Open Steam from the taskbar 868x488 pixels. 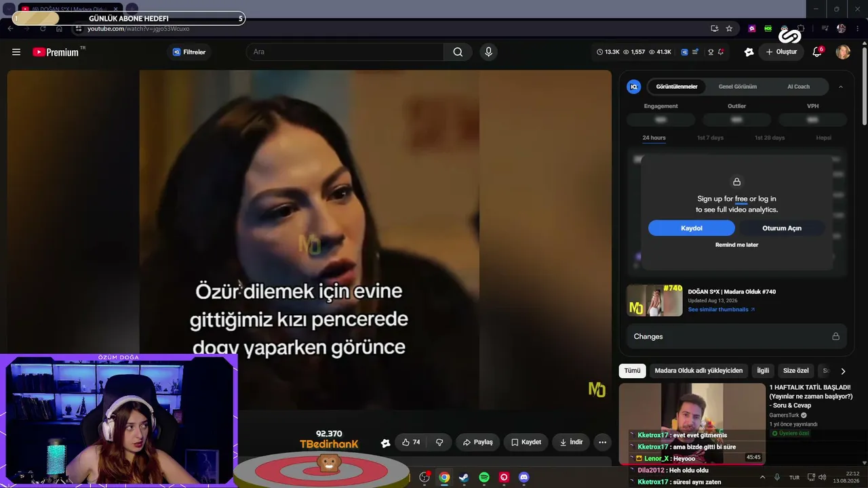464,477
